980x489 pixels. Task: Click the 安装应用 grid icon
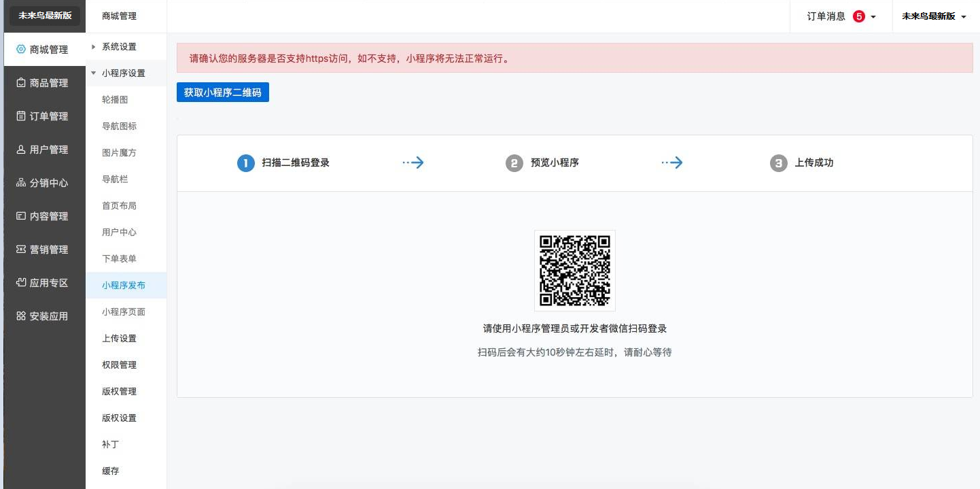(x=21, y=316)
